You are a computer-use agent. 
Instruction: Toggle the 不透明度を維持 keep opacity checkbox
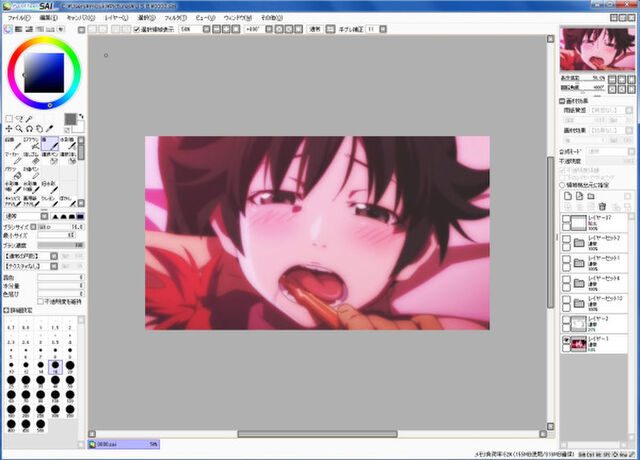[x=40, y=302]
